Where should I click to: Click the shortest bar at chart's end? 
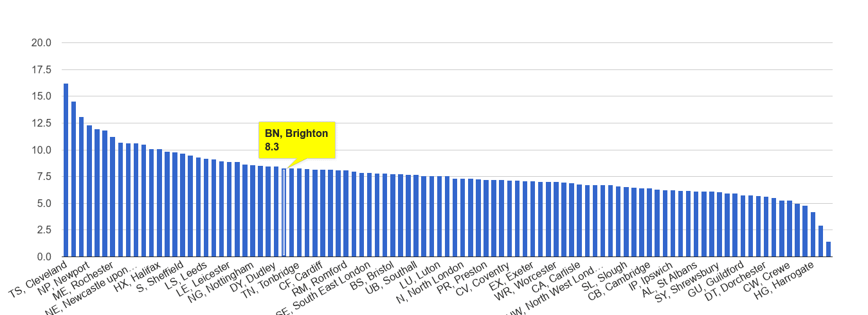click(828, 249)
